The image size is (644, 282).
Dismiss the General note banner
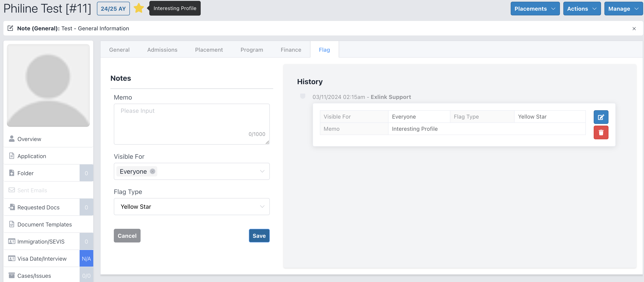pos(634,28)
